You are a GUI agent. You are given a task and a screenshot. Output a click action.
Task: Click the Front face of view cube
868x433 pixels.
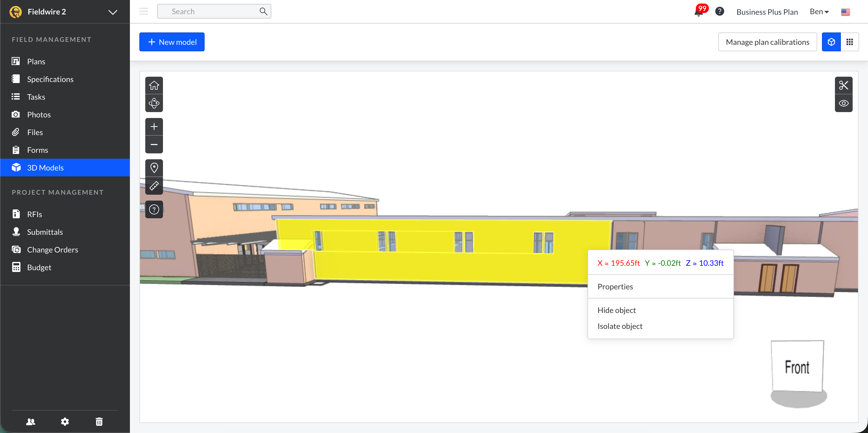click(x=797, y=367)
